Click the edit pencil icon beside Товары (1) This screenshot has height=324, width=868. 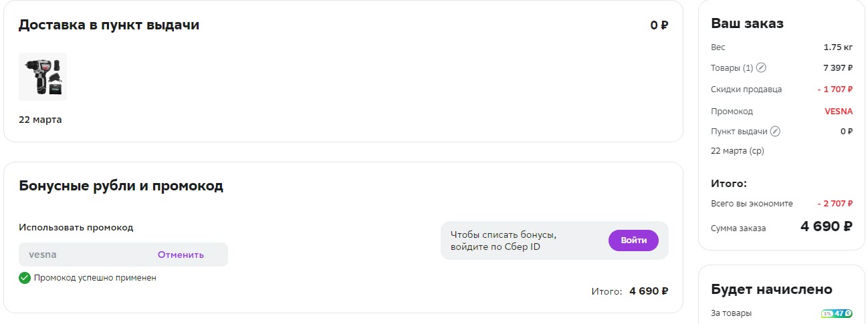(761, 68)
